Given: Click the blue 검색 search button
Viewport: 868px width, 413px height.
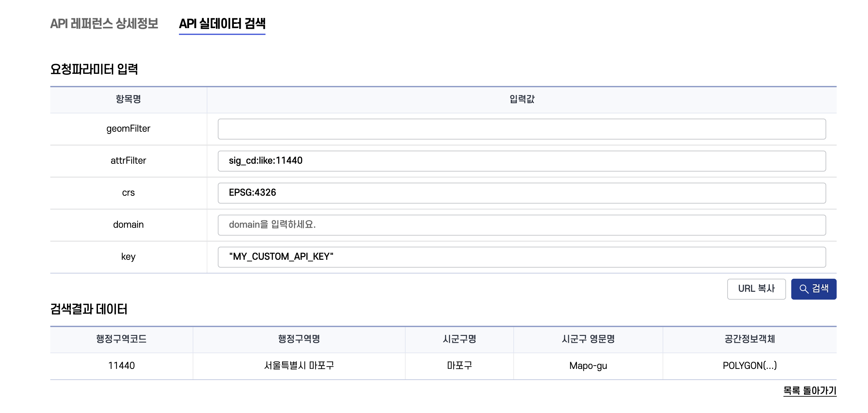Looking at the screenshot, I should click(814, 289).
